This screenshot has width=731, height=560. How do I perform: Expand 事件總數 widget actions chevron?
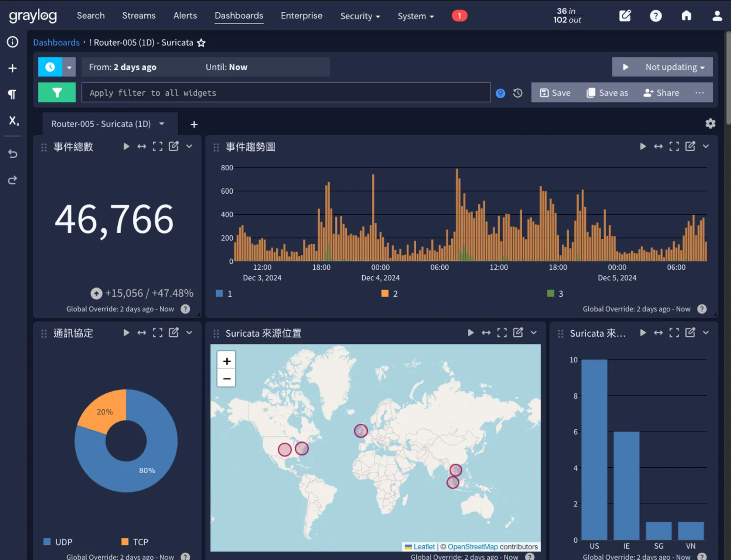click(189, 146)
